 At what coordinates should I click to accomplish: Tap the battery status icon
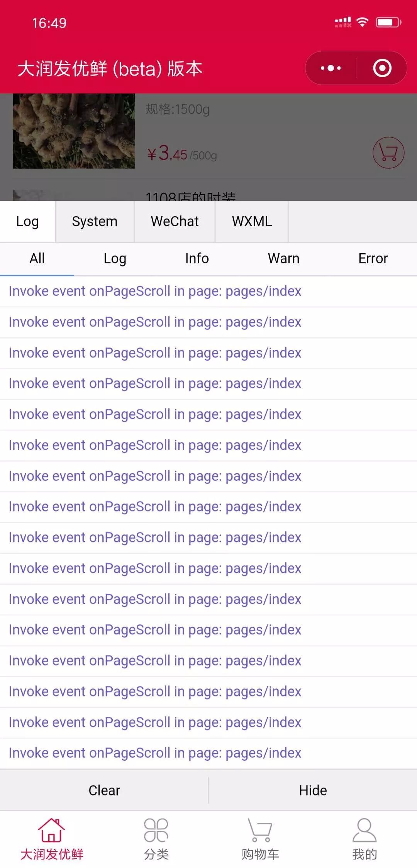pyautogui.click(x=388, y=22)
